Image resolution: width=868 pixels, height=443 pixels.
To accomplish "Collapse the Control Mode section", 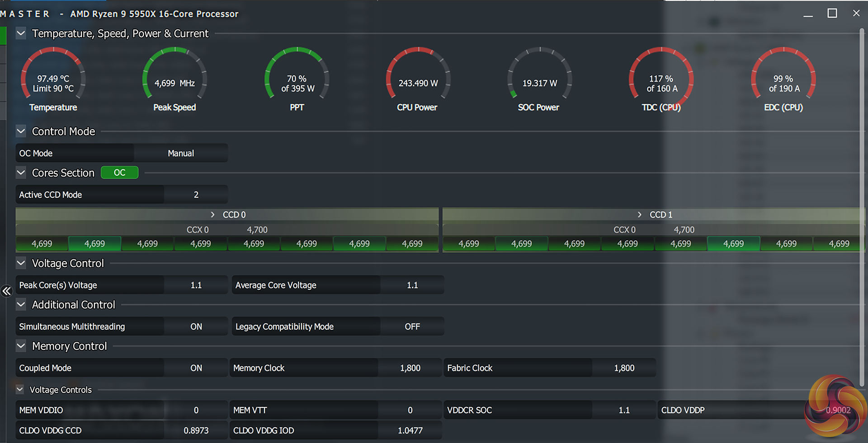I will (21, 131).
